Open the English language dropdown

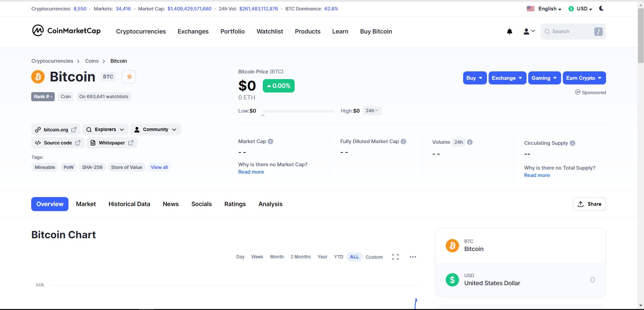point(550,9)
